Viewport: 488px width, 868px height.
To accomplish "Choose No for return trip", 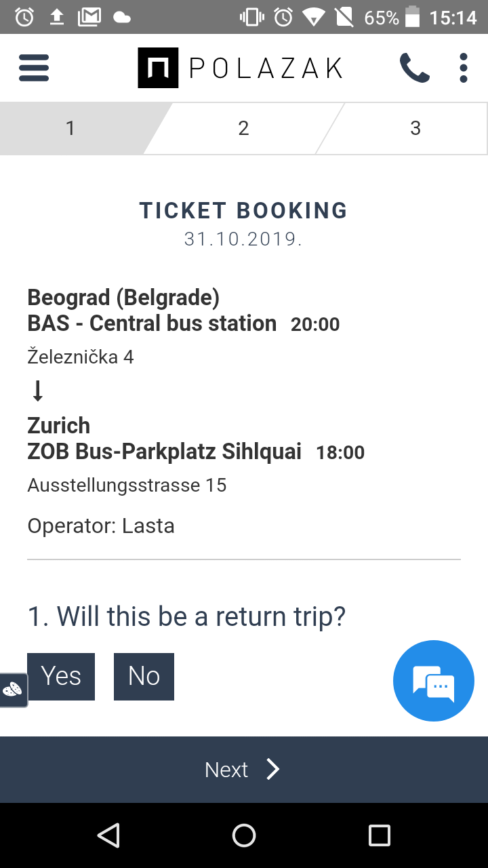I will [144, 676].
